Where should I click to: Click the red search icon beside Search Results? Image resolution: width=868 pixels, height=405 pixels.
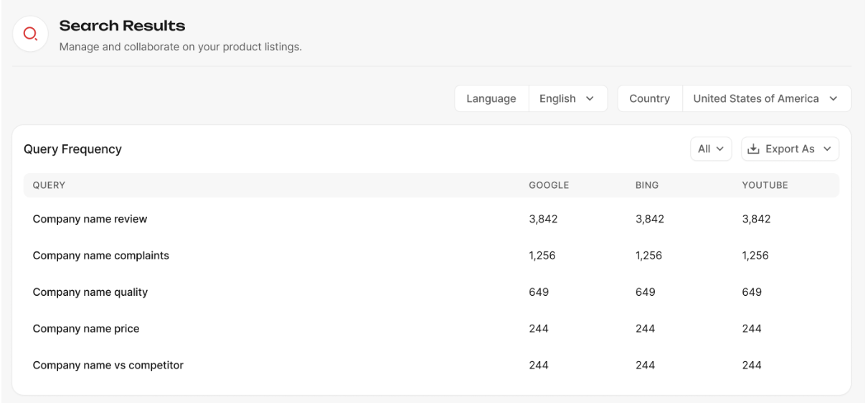[30, 33]
